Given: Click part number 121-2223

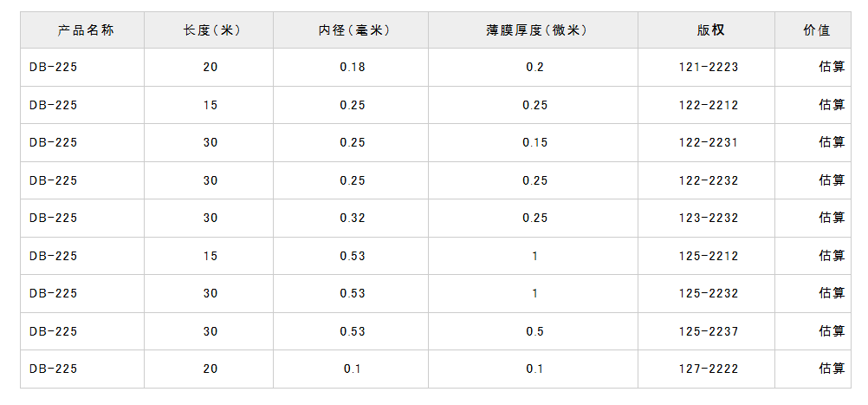Looking at the screenshot, I should pyautogui.click(x=709, y=67).
